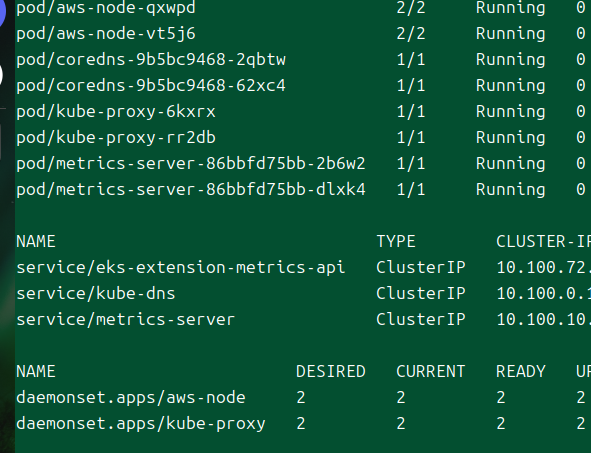Viewport: 591px width, 453px height.
Task: Click 2/2 ready value for aws-node-qxwpd
Action: click(x=411, y=8)
